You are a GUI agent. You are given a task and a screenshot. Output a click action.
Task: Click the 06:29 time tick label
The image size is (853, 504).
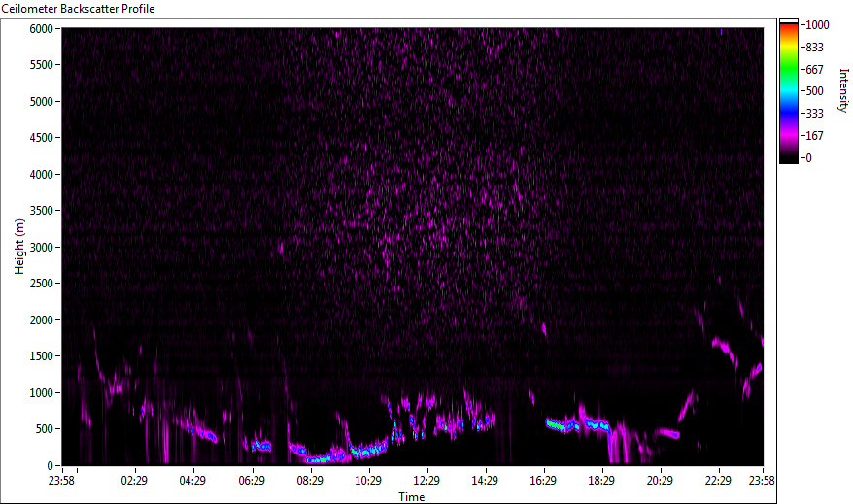252,481
